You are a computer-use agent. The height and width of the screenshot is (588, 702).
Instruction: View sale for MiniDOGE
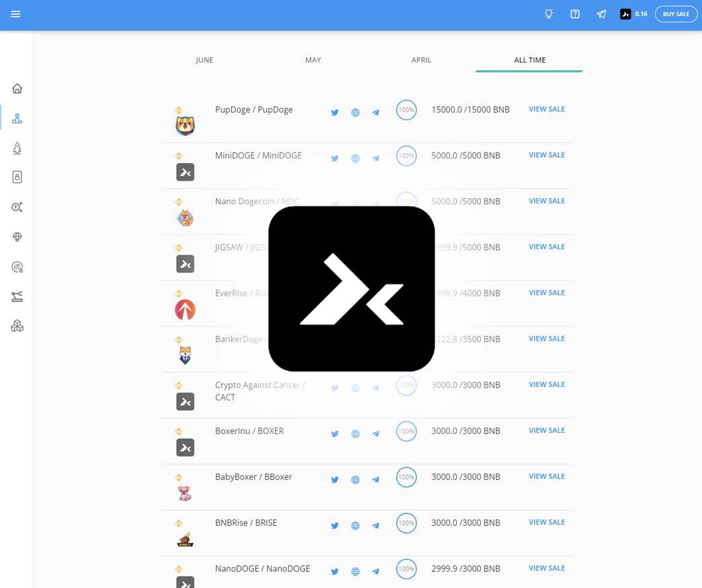point(547,155)
